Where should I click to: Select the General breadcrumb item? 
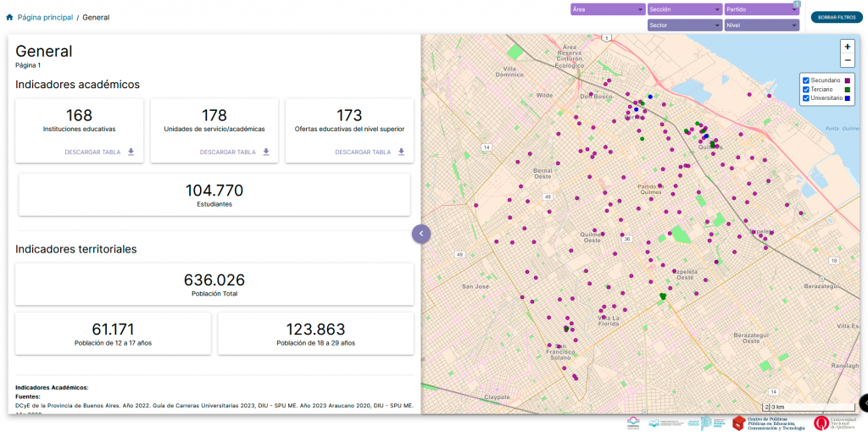(96, 17)
